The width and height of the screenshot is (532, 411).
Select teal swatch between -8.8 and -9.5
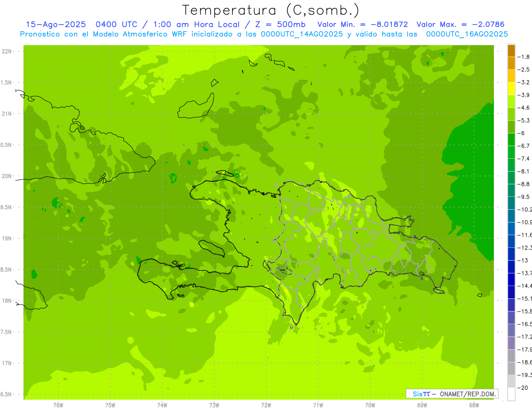click(511, 190)
